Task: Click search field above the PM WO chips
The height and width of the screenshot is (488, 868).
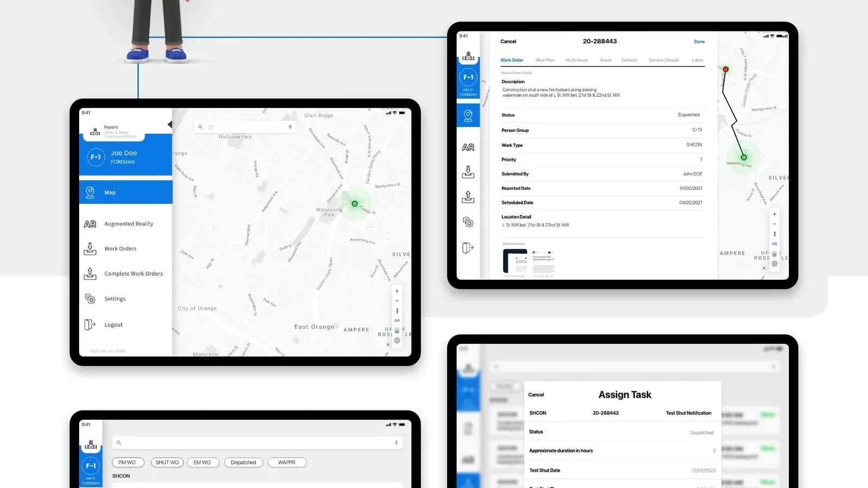Action: 258,443
